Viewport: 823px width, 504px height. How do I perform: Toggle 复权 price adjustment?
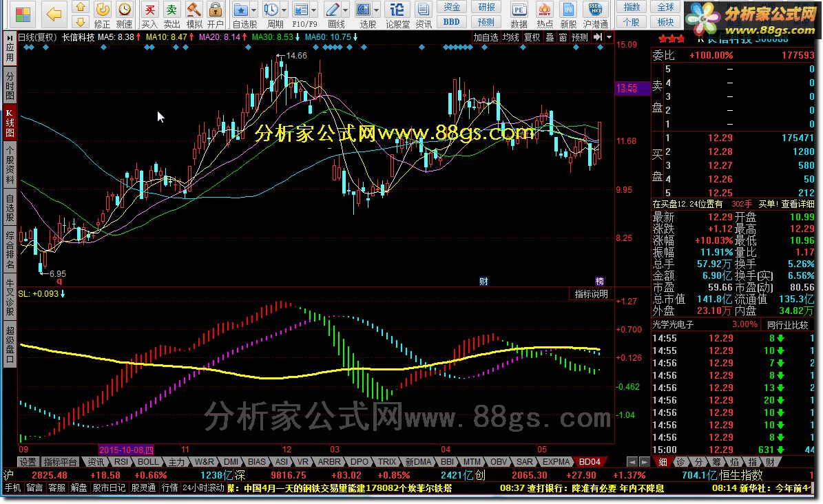[532, 37]
